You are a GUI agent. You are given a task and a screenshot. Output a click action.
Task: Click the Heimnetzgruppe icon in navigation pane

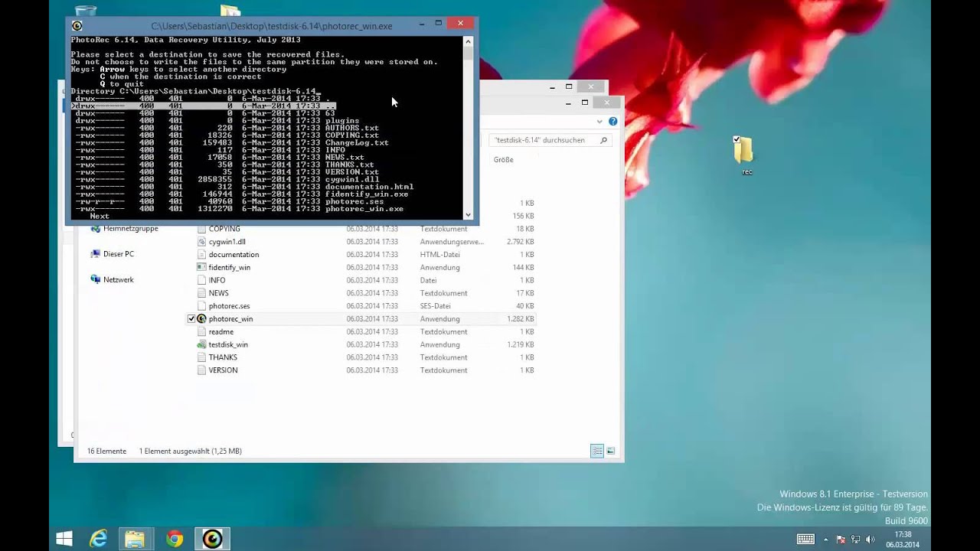(x=96, y=228)
